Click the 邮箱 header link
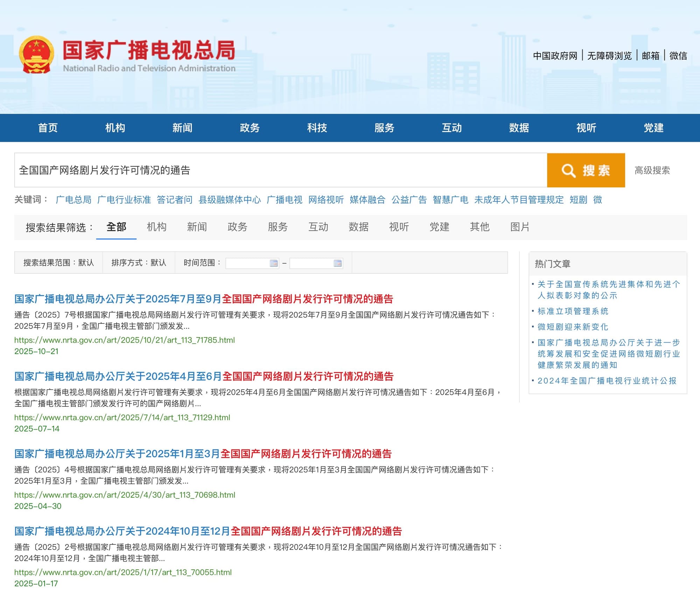 pyautogui.click(x=650, y=56)
